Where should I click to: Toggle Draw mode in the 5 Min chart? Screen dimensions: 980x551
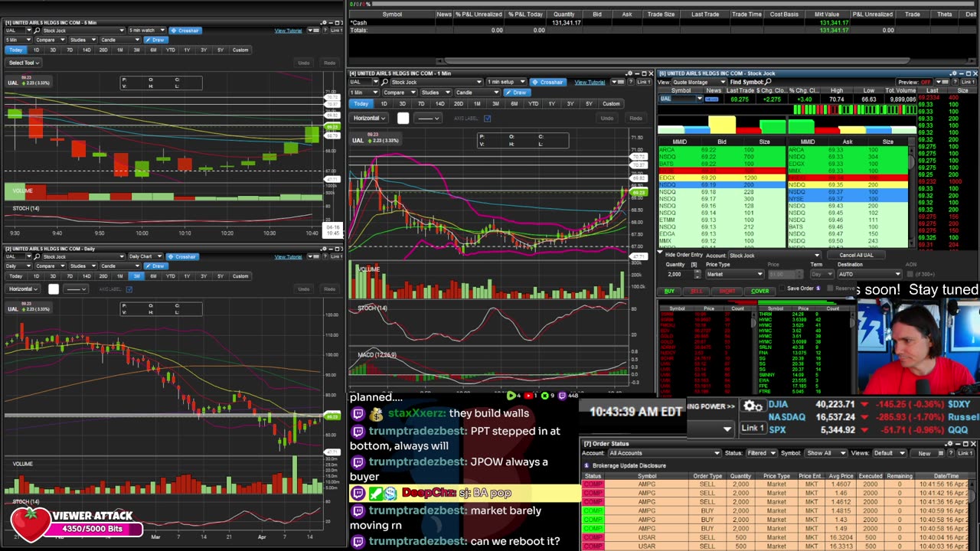pos(155,40)
